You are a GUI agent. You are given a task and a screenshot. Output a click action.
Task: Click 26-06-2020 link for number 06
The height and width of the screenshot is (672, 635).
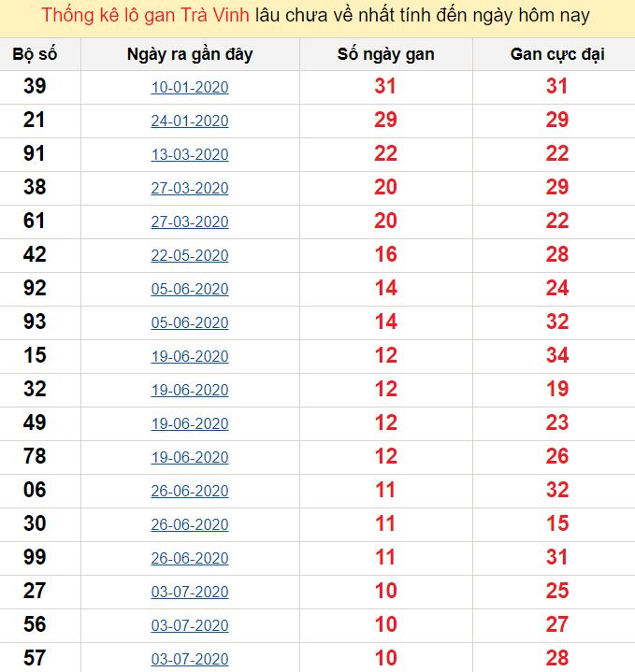(x=190, y=491)
